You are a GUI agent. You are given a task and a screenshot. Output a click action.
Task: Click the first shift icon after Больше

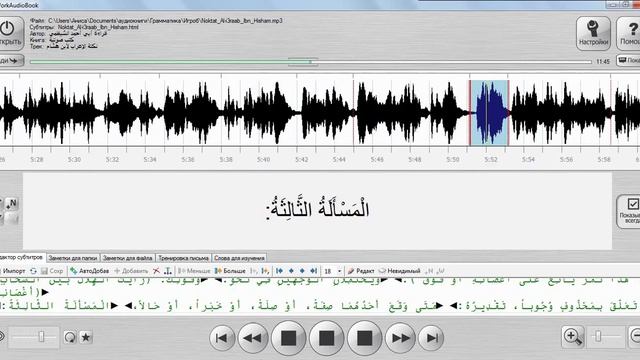click(253, 271)
